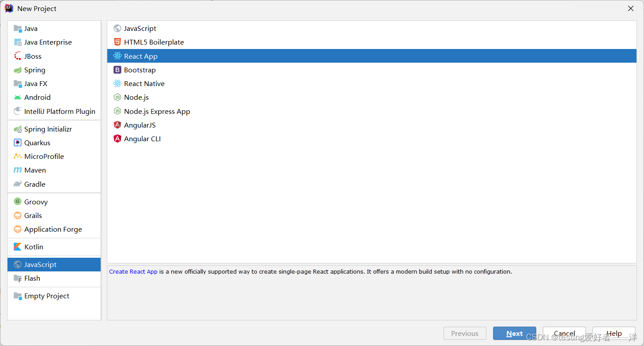Click the Empty Project folder icon

18,296
